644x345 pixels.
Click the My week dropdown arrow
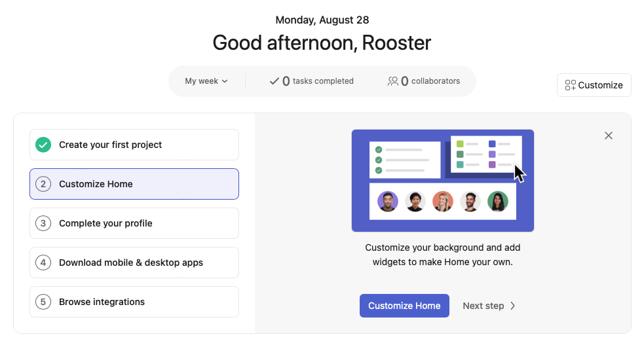(x=225, y=81)
